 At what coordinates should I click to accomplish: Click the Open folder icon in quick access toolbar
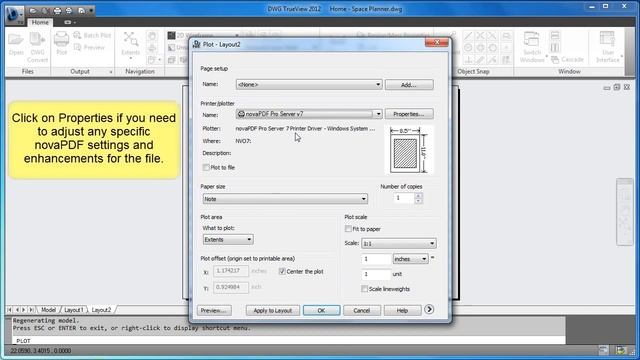pos(33,10)
